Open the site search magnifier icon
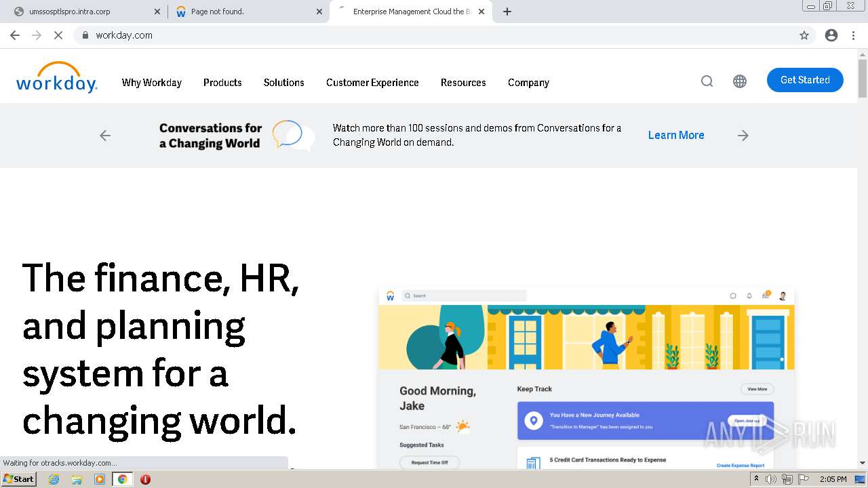 point(707,81)
